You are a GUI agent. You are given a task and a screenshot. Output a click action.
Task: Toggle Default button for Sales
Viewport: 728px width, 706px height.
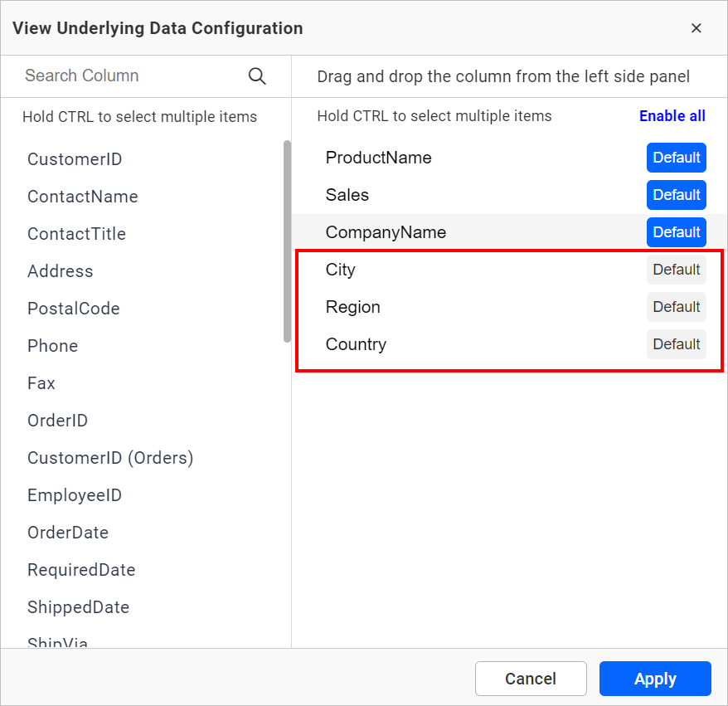(x=676, y=195)
